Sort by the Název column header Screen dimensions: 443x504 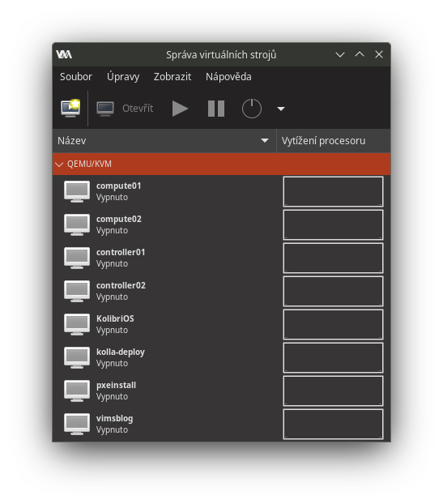164,140
